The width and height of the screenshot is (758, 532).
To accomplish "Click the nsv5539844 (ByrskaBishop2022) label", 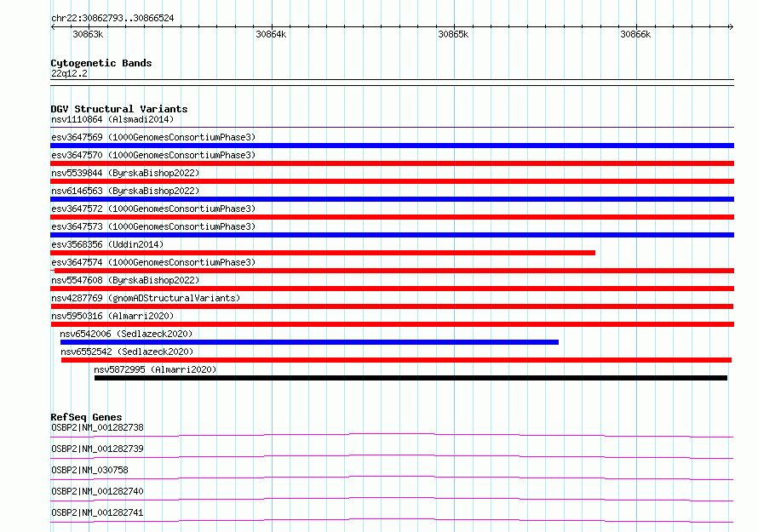I will (x=125, y=173).
